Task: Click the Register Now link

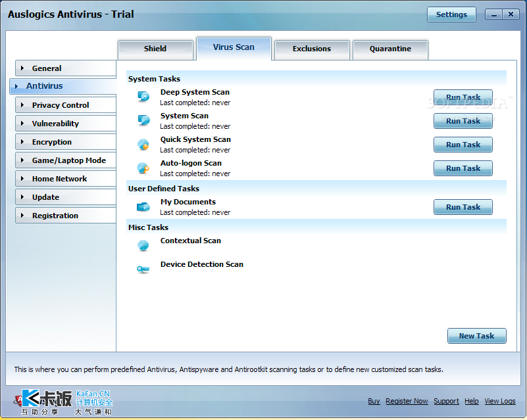Action: point(407,401)
